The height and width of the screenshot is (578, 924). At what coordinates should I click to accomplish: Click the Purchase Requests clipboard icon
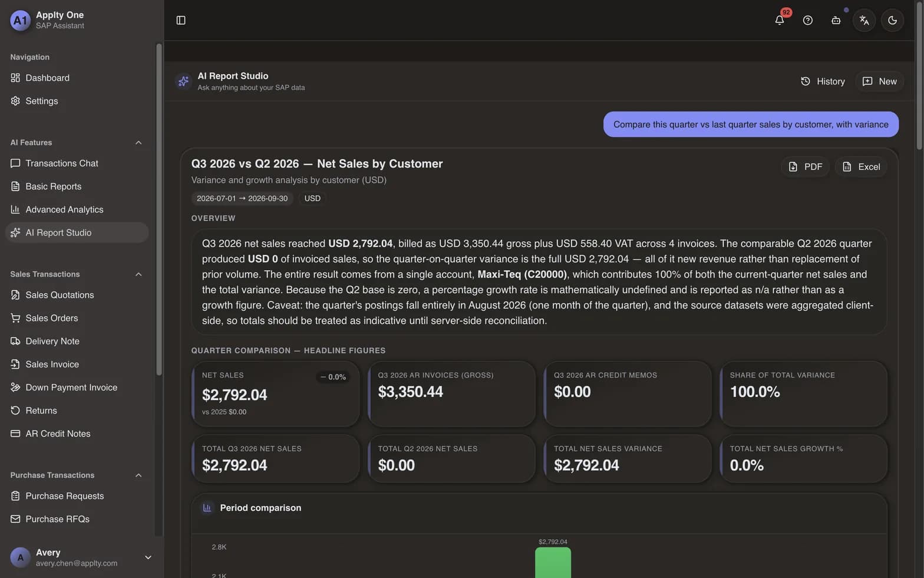(x=15, y=496)
